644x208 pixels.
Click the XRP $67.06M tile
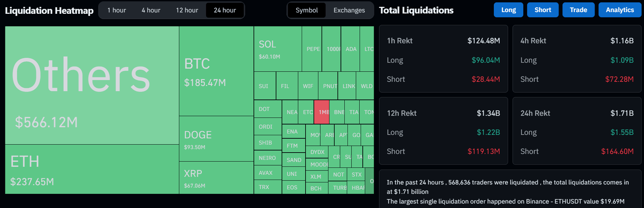[x=216, y=178]
